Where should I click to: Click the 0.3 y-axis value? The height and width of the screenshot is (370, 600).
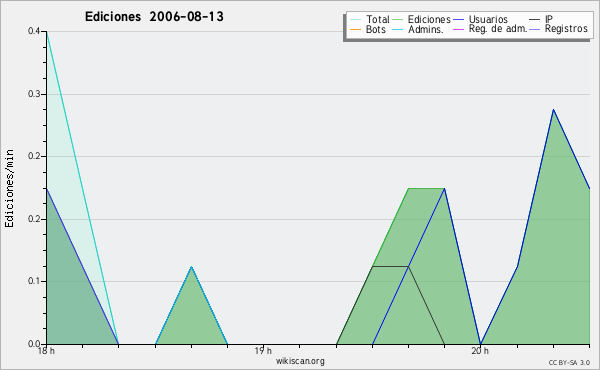pyautogui.click(x=34, y=94)
